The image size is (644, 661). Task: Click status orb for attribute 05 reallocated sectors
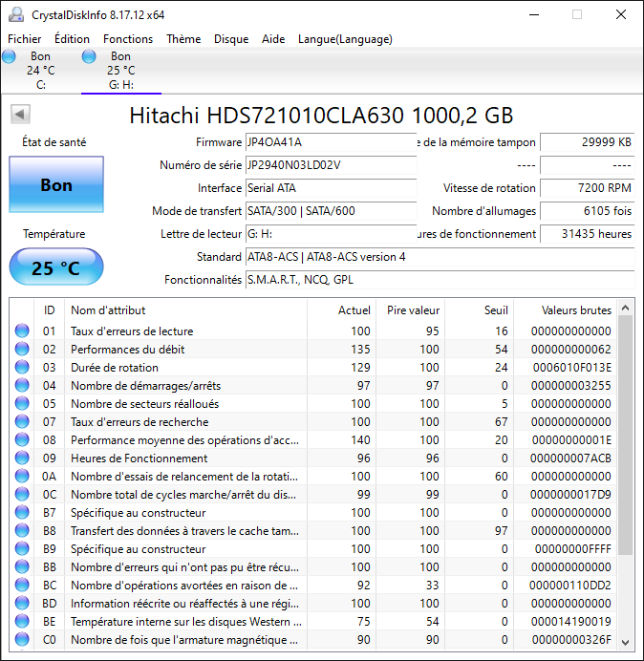[22, 404]
